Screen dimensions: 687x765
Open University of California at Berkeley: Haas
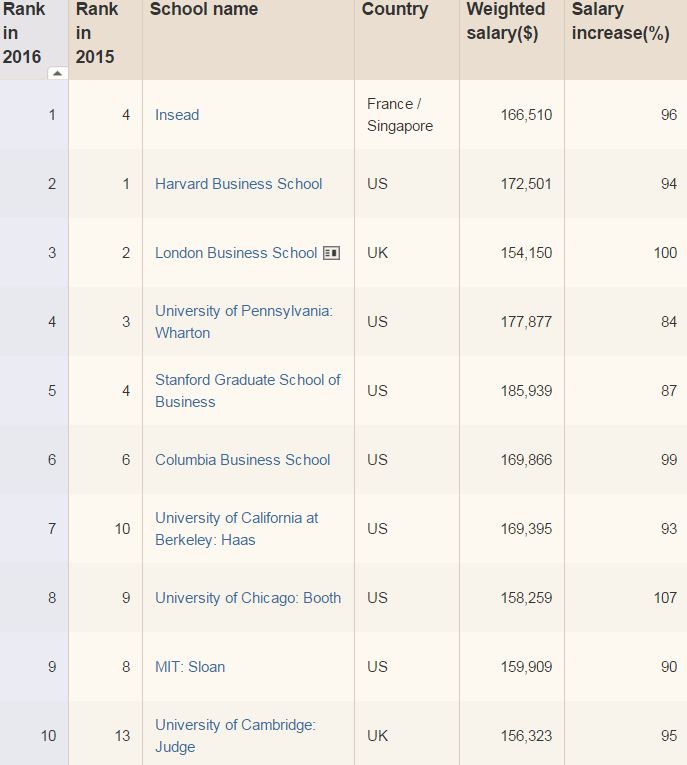[237, 529]
